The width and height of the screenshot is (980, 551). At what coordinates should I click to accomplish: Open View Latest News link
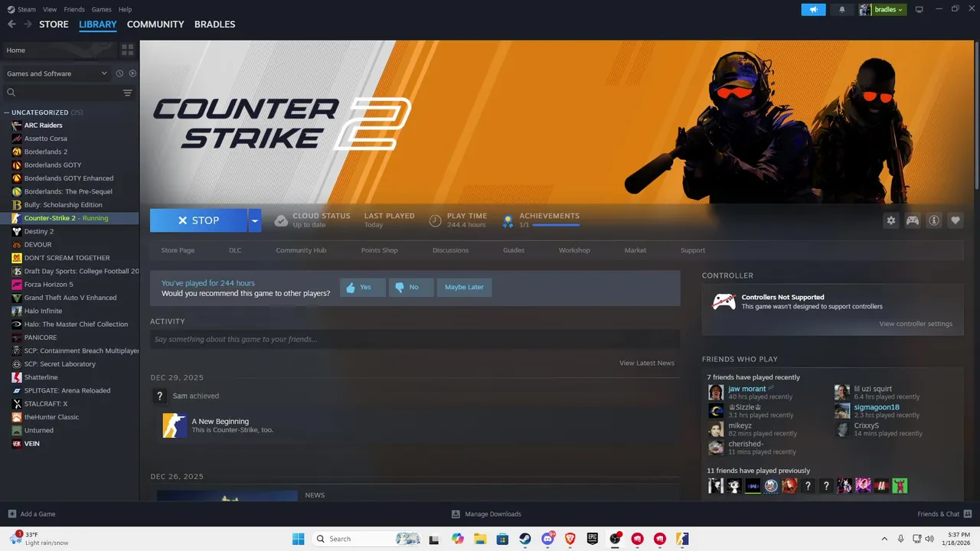(x=647, y=363)
